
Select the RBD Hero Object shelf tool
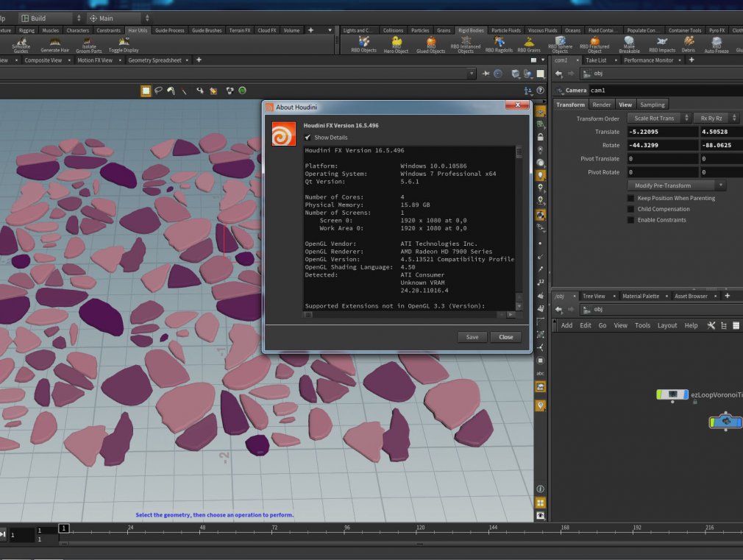pyautogui.click(x=396, y=45)
